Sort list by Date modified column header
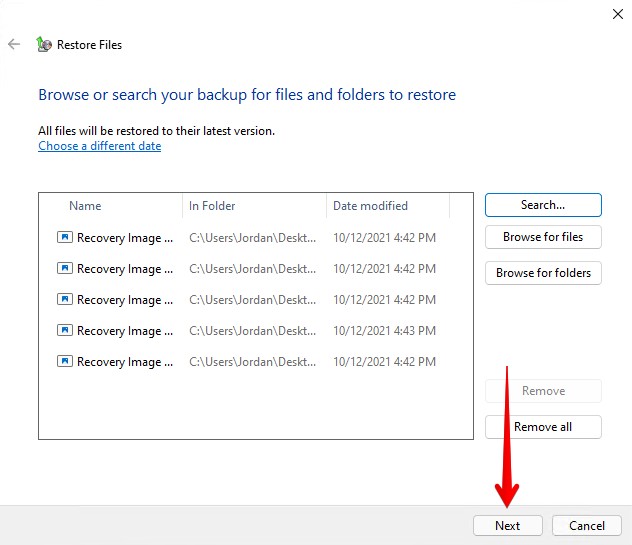 tap(370, 206)
